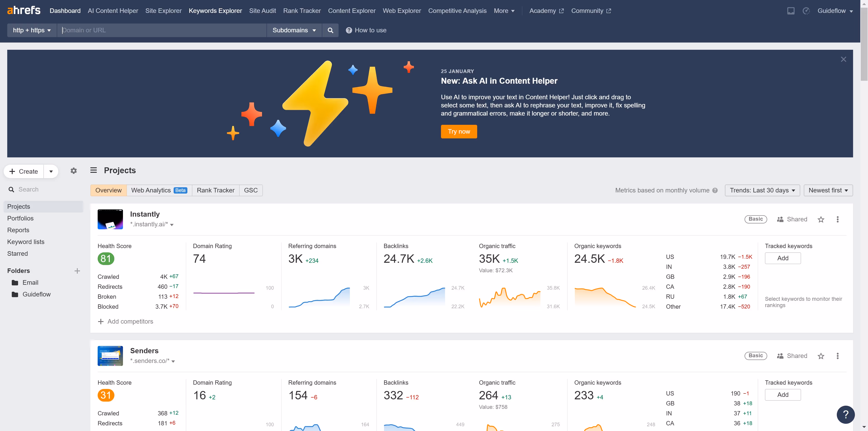Star the Senders project
Viewport: 868px width, 431px height.
[x=821, y=356]
